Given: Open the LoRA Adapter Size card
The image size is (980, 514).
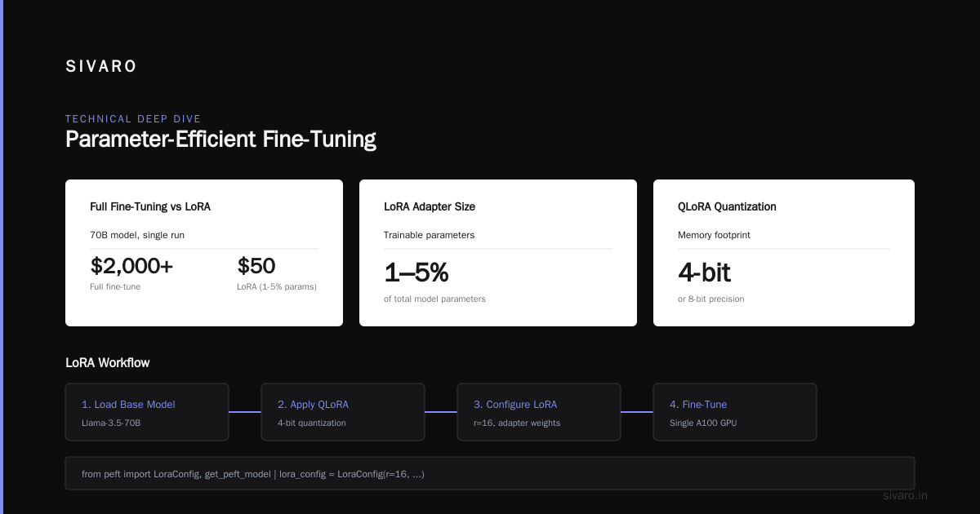Looking at the screenshot, I should [498, 253].
